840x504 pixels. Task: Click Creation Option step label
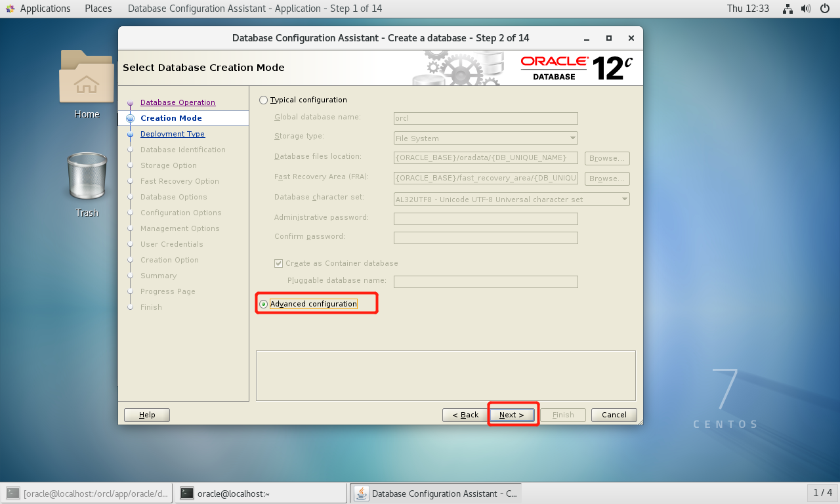click(169, 260)
